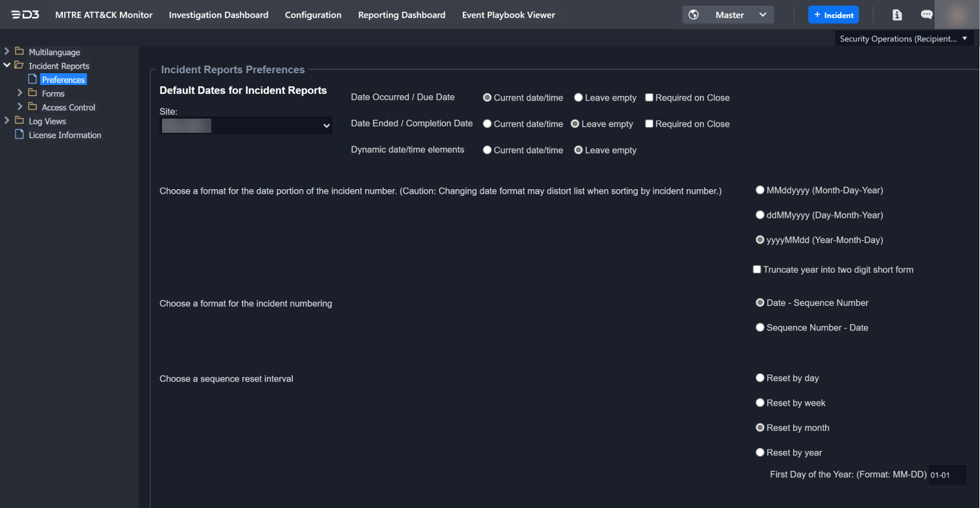Click the Multilanguage folder icon
The width and height of the screenshot is (980, 508).
click(19, 52)
